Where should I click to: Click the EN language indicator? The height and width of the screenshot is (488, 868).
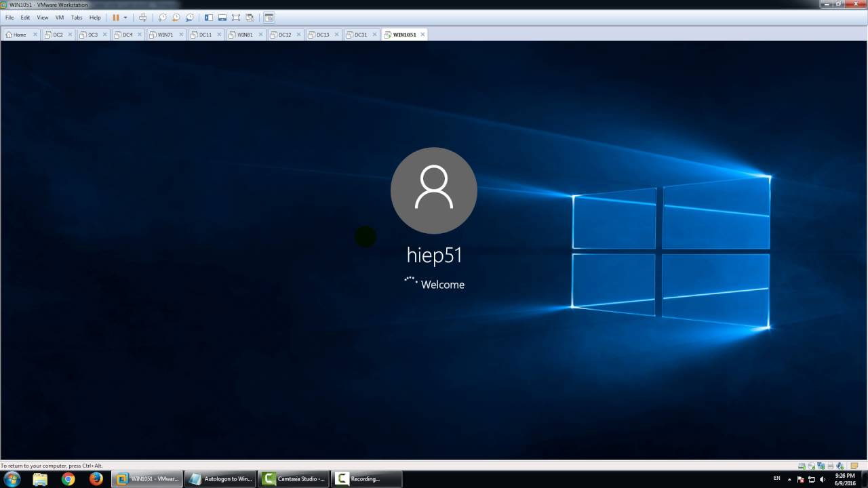776,479
